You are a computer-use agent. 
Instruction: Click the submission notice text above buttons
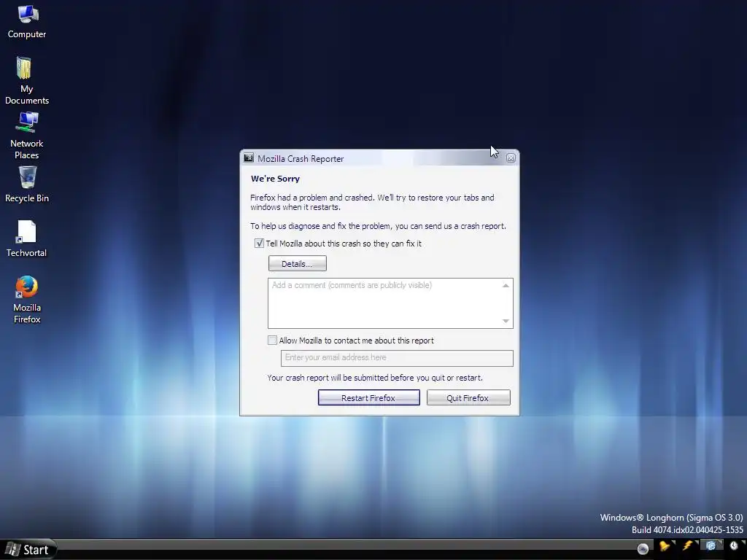[x=375, y=378]
